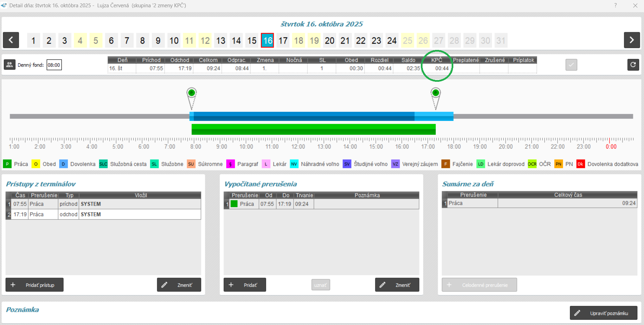Click Pridať button in interruptions panel
Image resolution: width=644 pixels, height=325 pixels.
pos(245,285)
